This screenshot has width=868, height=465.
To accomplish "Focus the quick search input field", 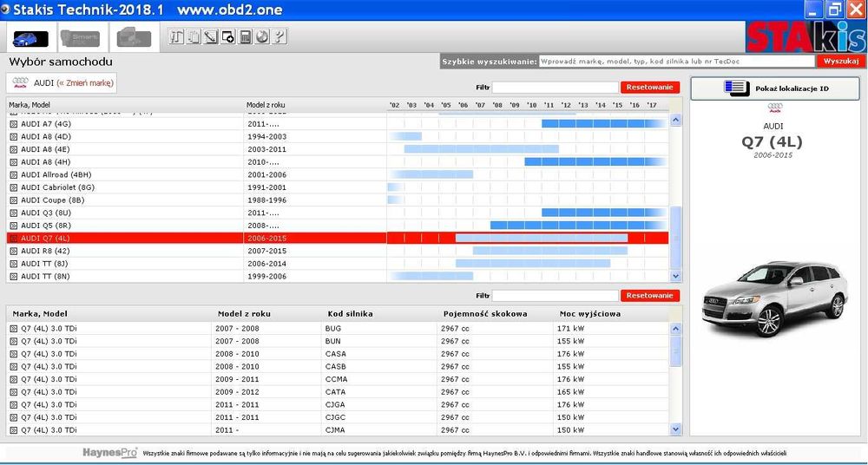I will [x=677, y=62].
